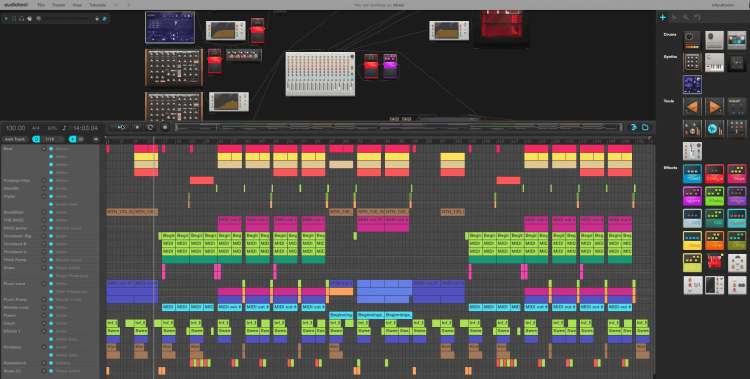Add the grid-pad synth from the Synths row
750x379 pixels.
[692, 63]
